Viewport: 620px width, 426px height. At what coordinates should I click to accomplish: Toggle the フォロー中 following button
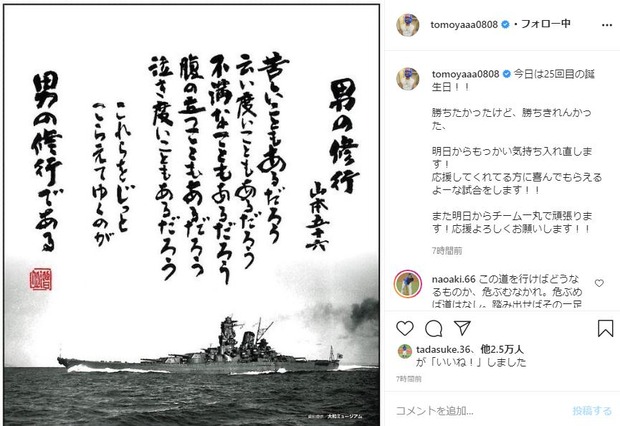(546, 24)
